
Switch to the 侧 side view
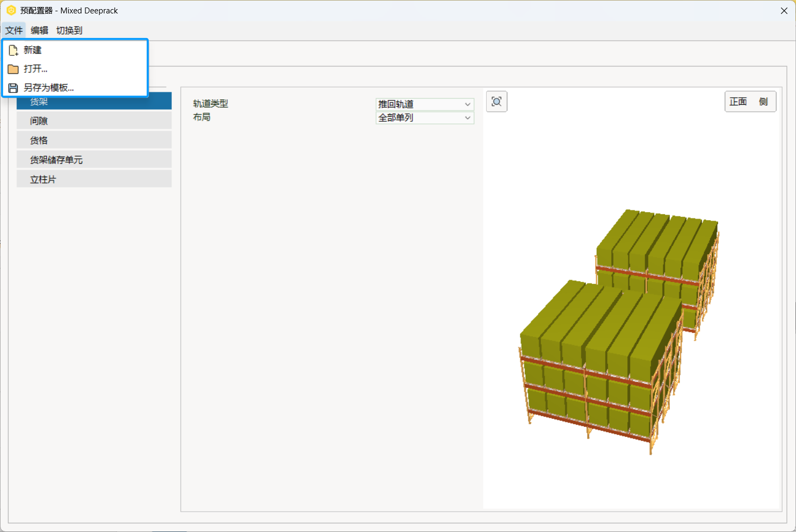tap(763, 102)
